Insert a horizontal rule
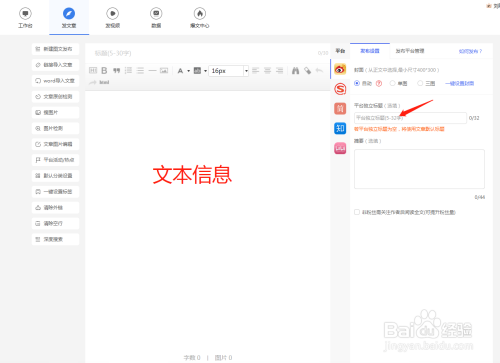The width and height of the screenshot is (500, 363). (x=152, y=70)
